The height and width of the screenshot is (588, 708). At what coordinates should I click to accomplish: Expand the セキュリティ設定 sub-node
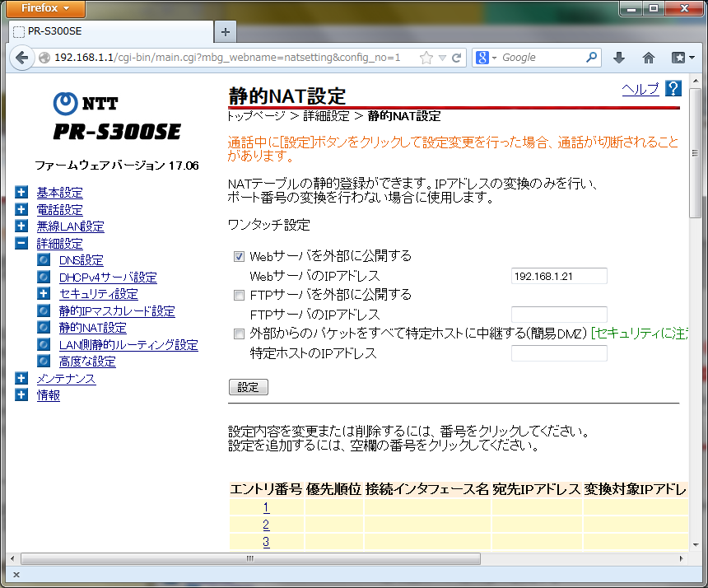(44, 293)
